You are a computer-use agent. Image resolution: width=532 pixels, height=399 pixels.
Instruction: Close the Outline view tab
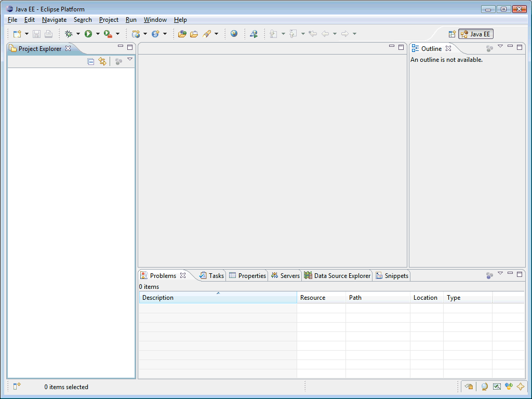click(448, 48)
